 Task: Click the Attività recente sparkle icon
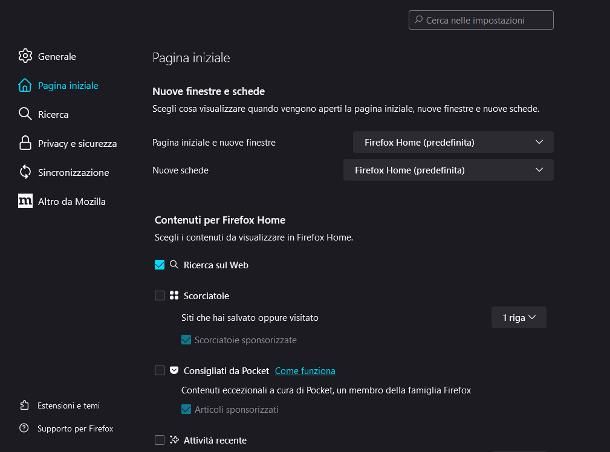(174, 440)
